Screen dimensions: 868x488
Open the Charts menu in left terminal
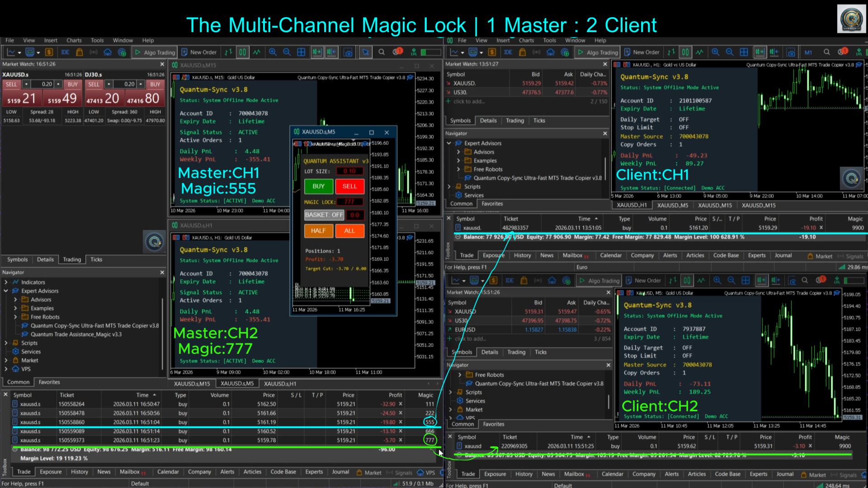coord(74,40)
